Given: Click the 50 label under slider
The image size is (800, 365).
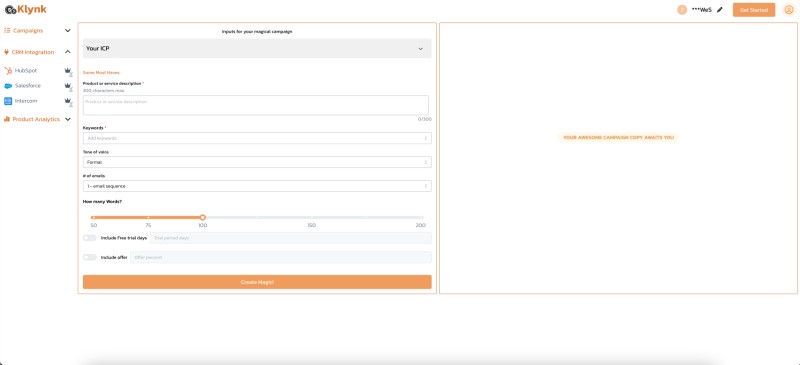Looking at the screenshot, I should 94,225.
